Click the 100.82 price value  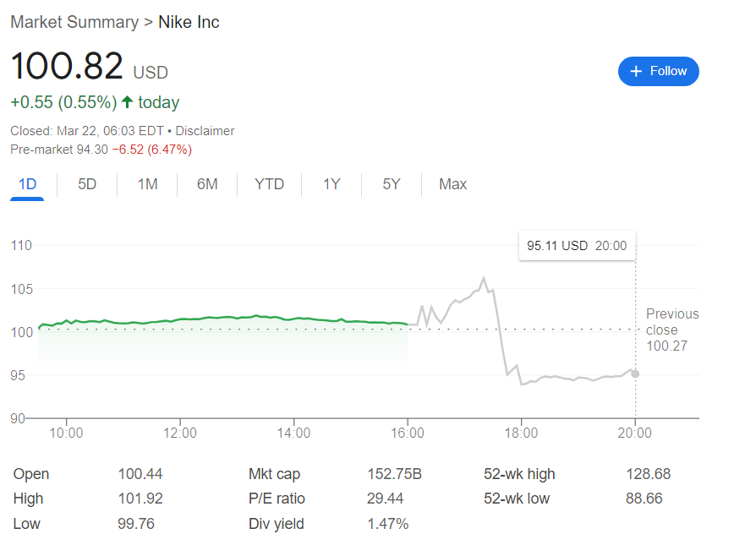(x=67, y=66)
